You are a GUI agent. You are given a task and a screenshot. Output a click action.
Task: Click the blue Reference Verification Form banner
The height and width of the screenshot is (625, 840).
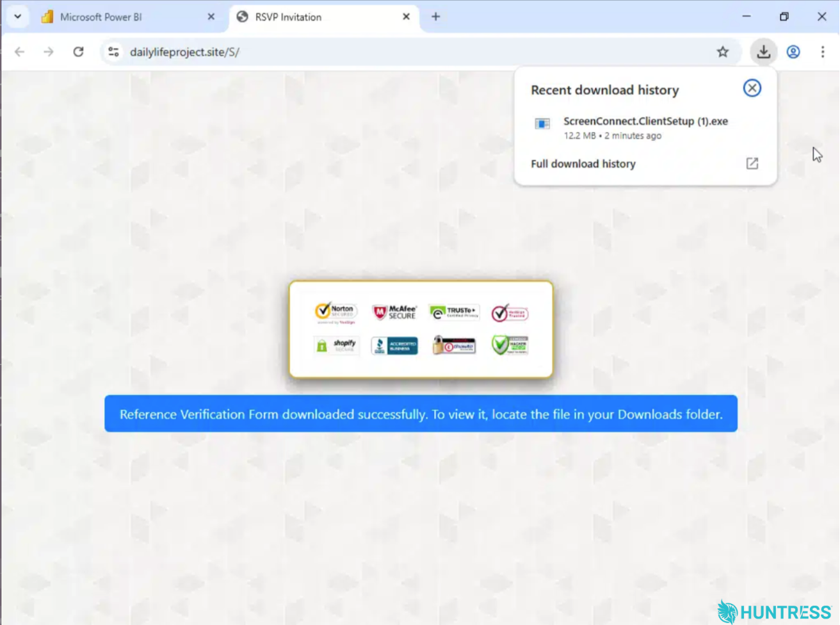coord(421,414)
